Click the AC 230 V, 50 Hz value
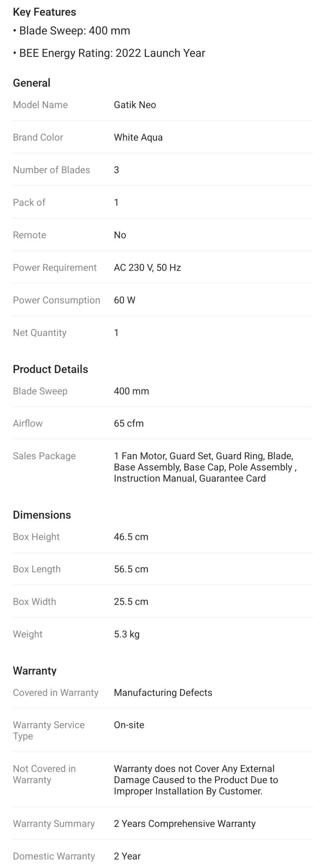 (x=147, y=268)
